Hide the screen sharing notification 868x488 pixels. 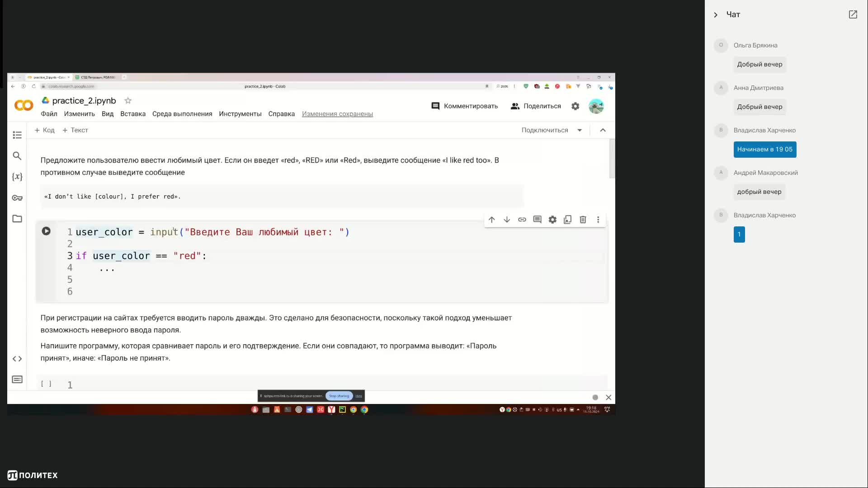point(359,396)
